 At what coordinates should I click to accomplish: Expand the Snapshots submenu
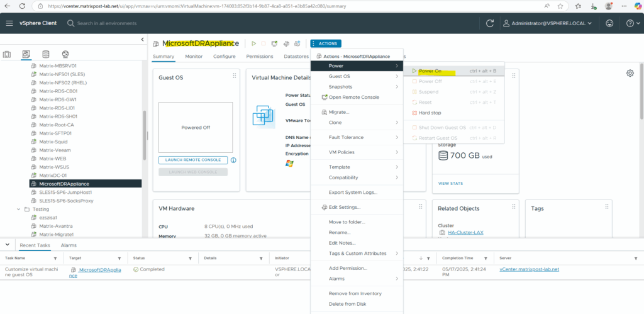pos(357,87)
